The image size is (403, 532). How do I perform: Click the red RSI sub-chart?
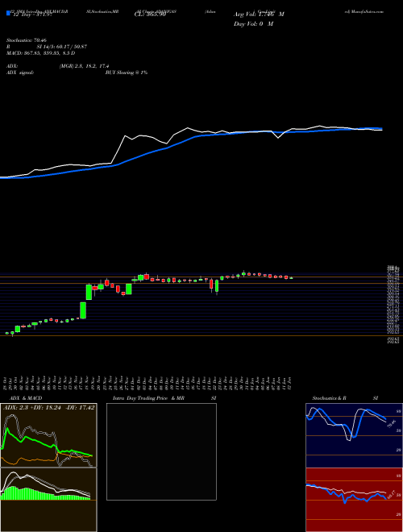[x=354, y=500]
